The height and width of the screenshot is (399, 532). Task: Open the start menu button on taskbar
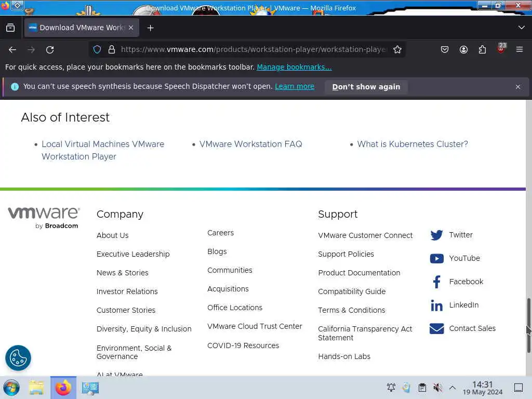coord(11,388)
